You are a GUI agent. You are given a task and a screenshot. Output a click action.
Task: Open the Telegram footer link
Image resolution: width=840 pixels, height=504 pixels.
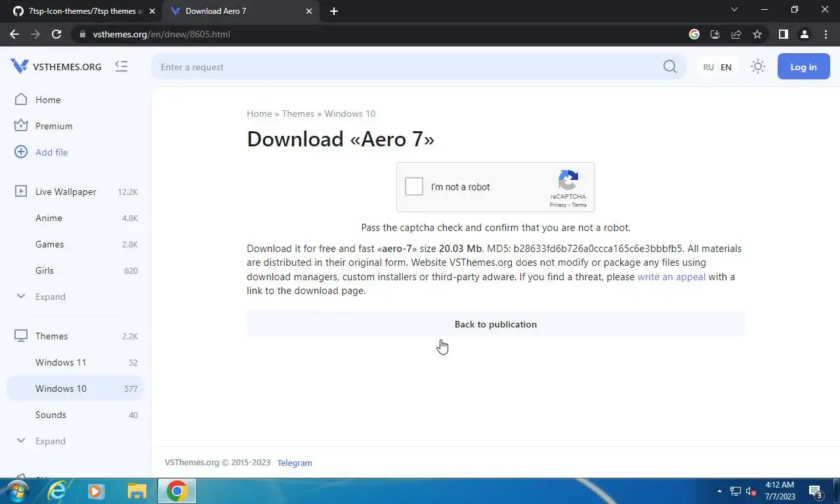tap(295, 463)
